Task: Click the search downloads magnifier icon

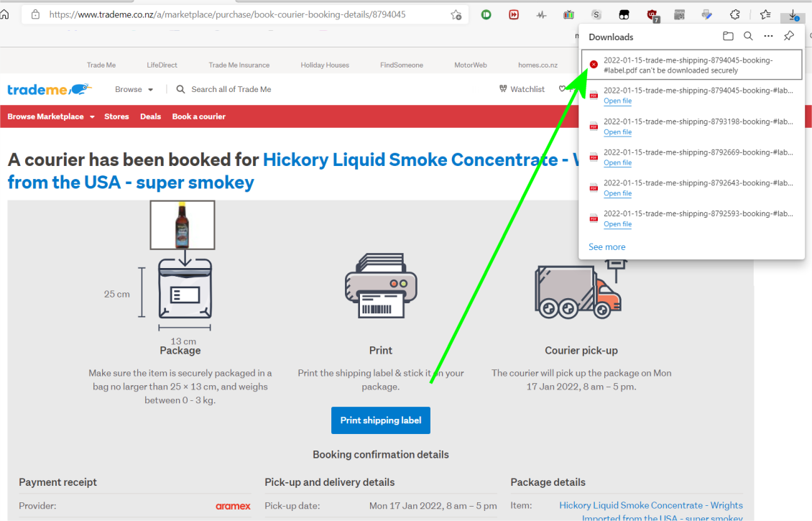Action: (x=748, y=37)
